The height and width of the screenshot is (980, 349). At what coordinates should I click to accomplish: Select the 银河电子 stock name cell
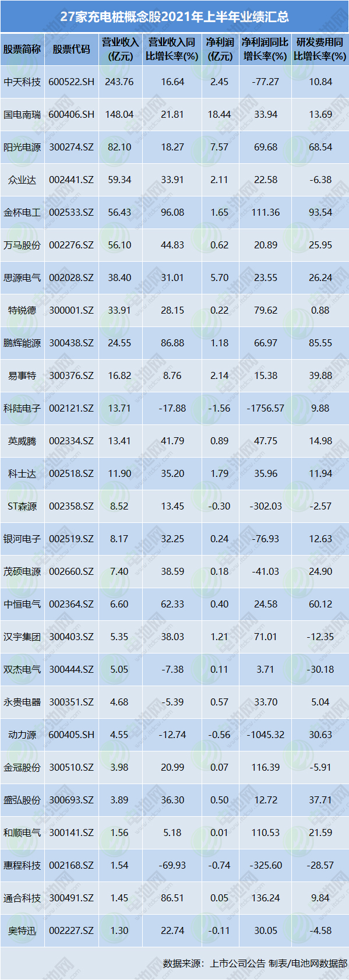tap(22, 539)
